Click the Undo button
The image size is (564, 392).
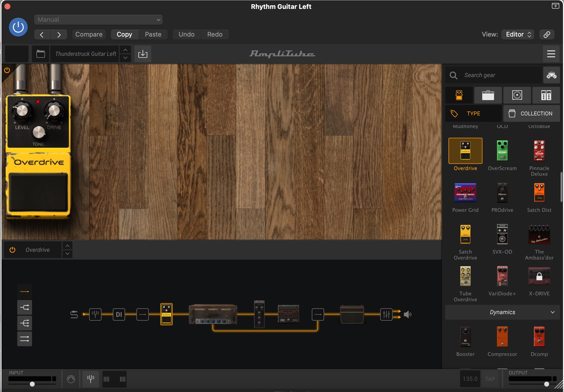pos(187,34)
